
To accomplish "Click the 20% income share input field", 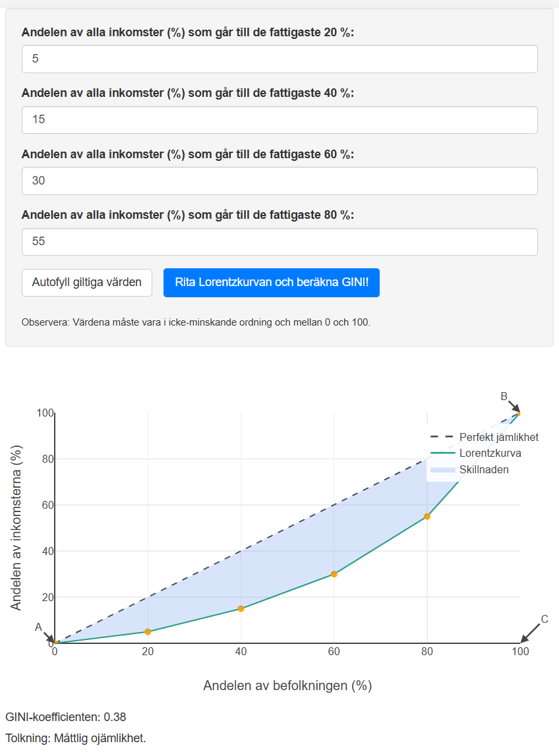I will click(x=279, y=59).
